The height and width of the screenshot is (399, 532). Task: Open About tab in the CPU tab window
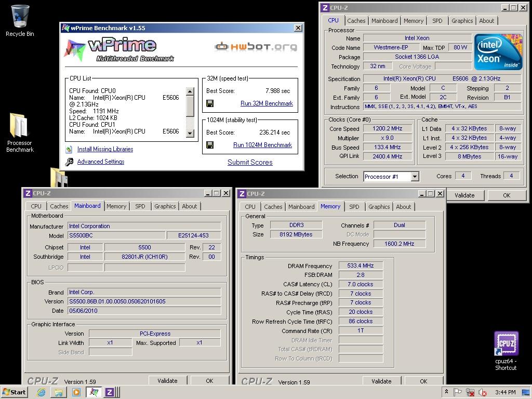coord(486,21)
